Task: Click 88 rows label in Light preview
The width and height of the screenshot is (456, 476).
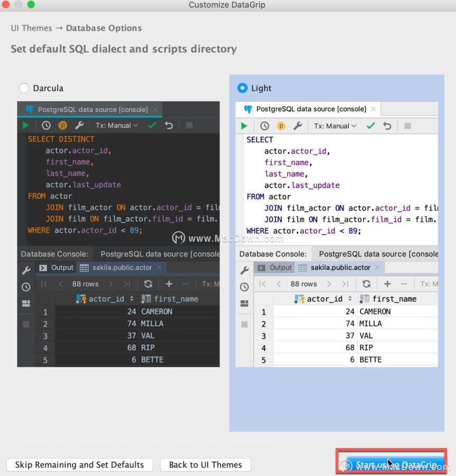Action: coord(303,284)
